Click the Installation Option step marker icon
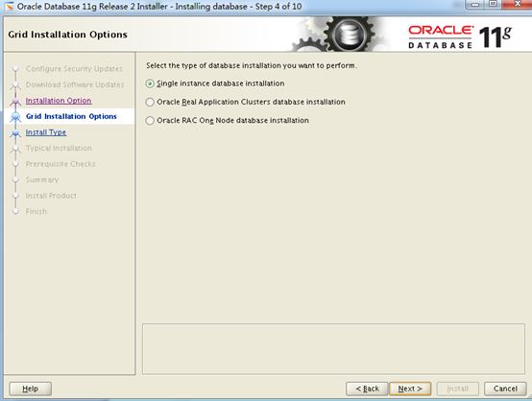 point(15,101)
